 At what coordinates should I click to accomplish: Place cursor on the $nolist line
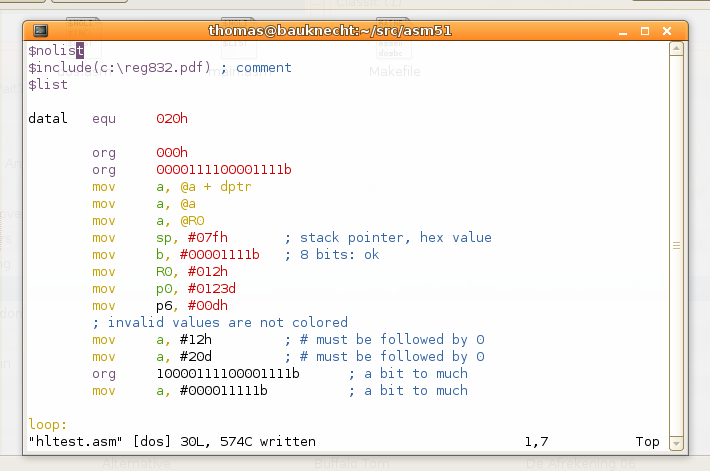[x=56, y=50]
